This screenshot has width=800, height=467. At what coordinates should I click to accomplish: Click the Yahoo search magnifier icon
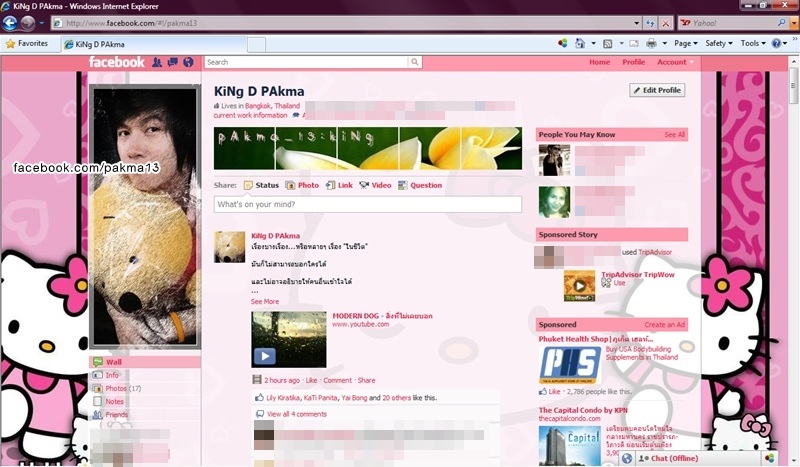pos(782,23)
